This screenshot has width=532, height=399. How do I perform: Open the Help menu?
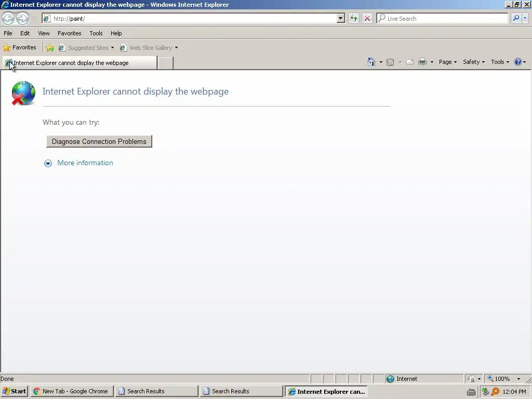tap(116, 33)
